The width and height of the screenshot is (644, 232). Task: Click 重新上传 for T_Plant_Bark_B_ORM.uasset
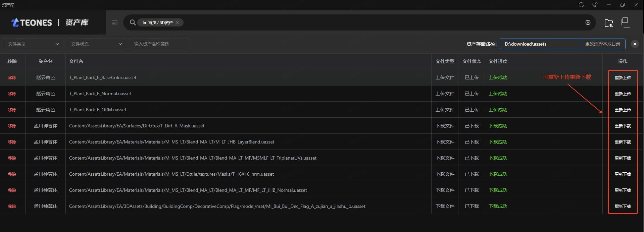[623, 110]
